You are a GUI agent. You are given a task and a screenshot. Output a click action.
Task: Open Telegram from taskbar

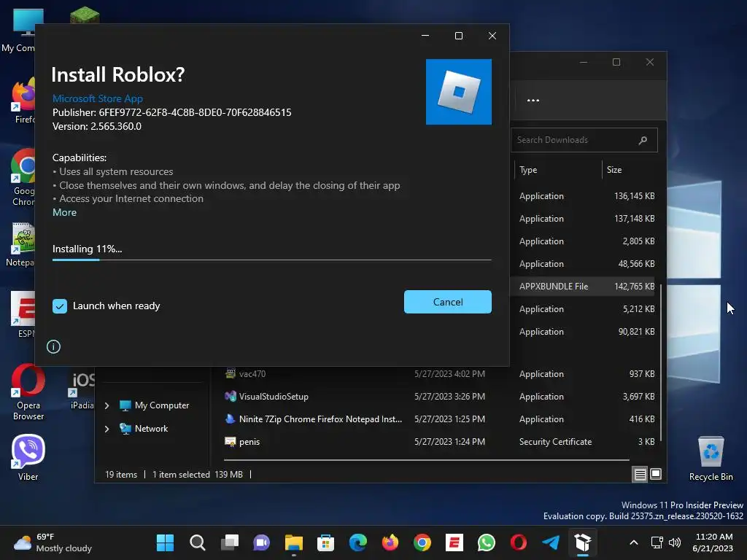click(551, 542)
